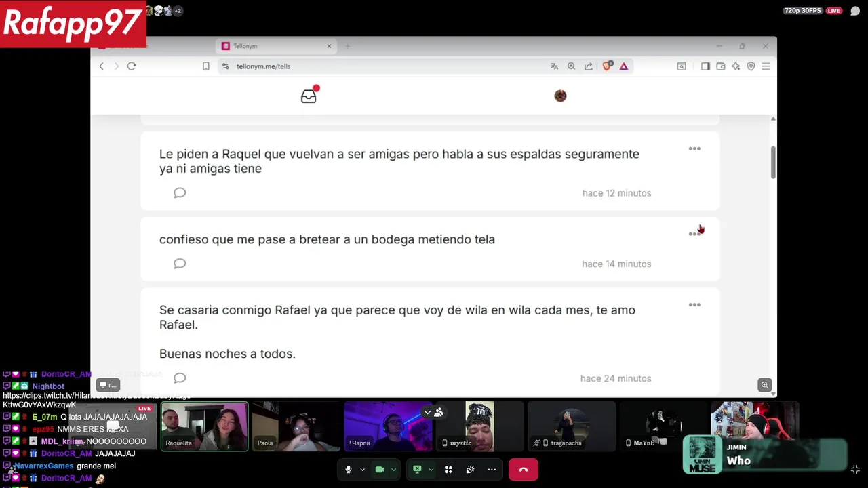Open the browser tab search icon
The image size is (868, 488).
682,66
